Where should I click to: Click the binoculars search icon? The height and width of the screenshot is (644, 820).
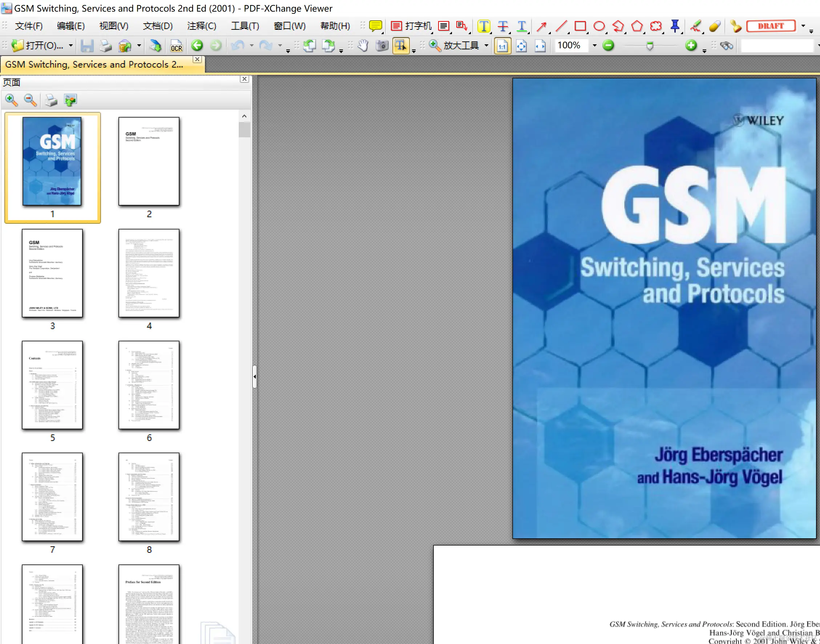(x=727, y=46)
